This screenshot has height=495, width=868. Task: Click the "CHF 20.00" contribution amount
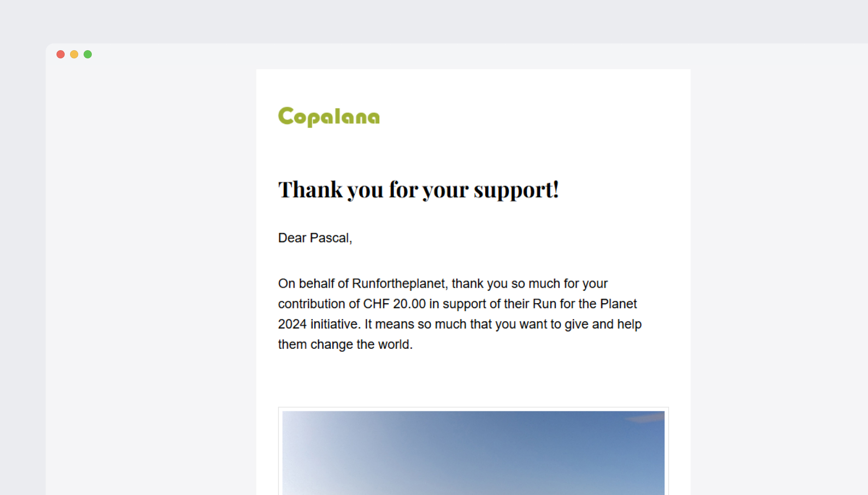394,304
